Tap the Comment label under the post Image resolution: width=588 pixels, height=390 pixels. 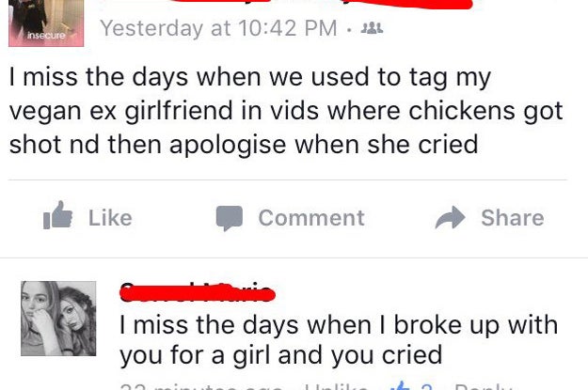tap(311, 218)
